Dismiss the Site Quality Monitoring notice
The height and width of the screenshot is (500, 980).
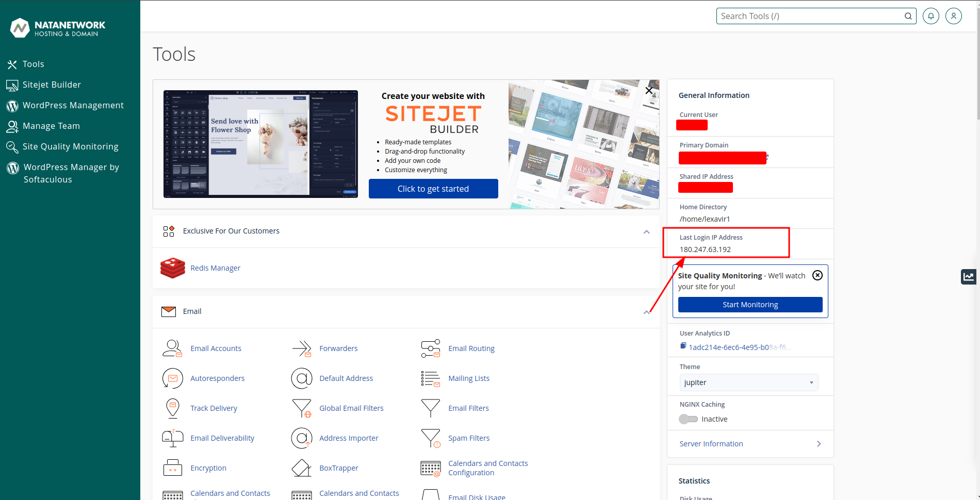[x=818, y=275]
